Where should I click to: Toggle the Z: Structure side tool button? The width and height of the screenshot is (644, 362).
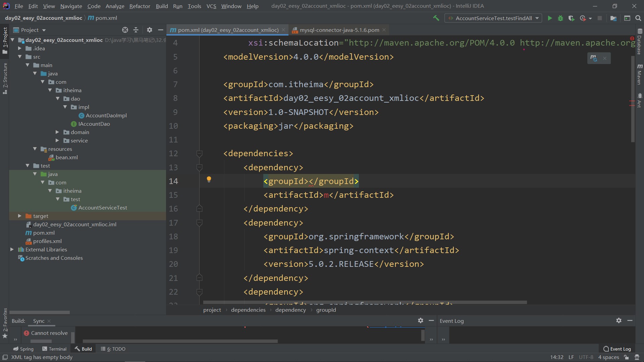coord(5,78)
